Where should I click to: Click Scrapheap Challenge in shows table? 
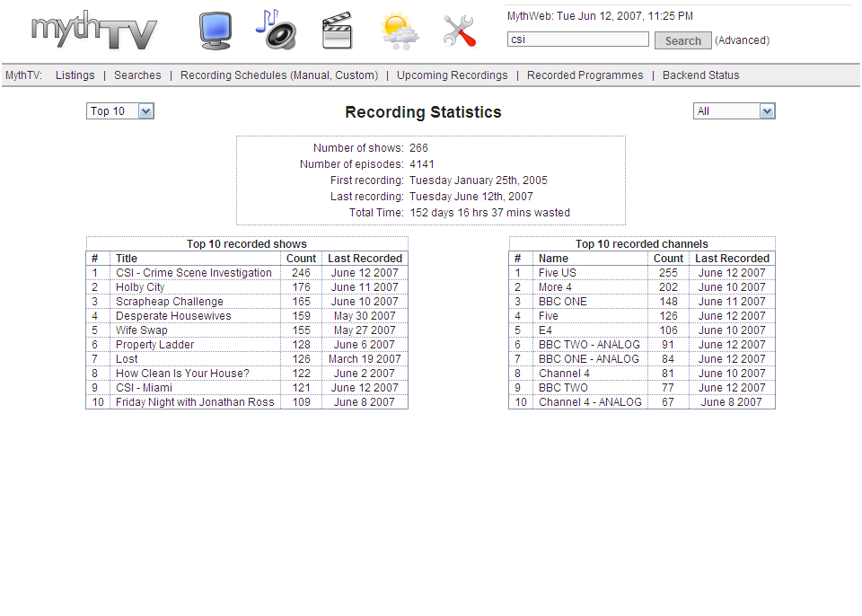[170, 302]
